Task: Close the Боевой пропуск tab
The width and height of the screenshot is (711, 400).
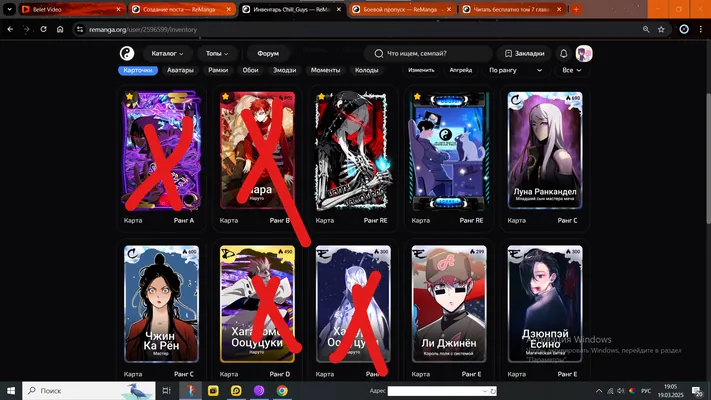Action: [x=449, y=9]
